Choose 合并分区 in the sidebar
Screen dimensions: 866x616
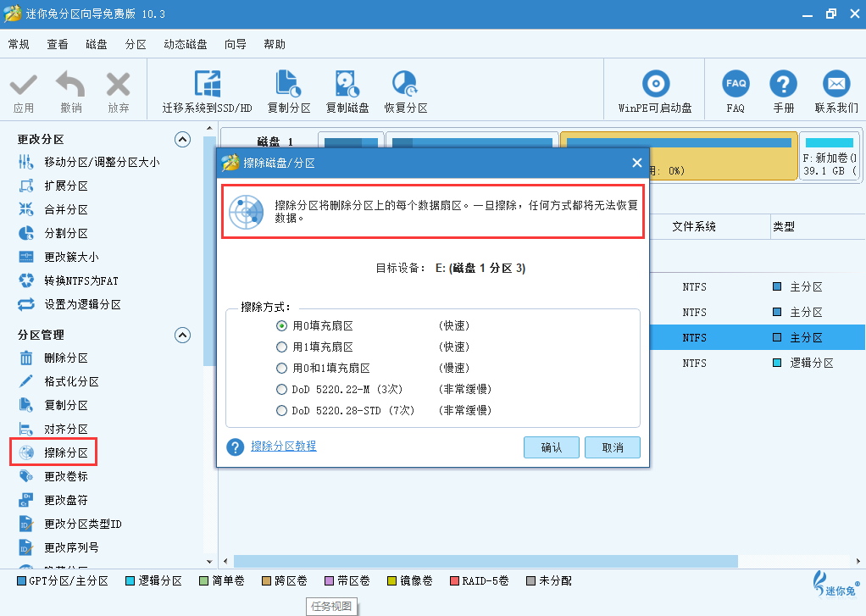coord(53,210)
